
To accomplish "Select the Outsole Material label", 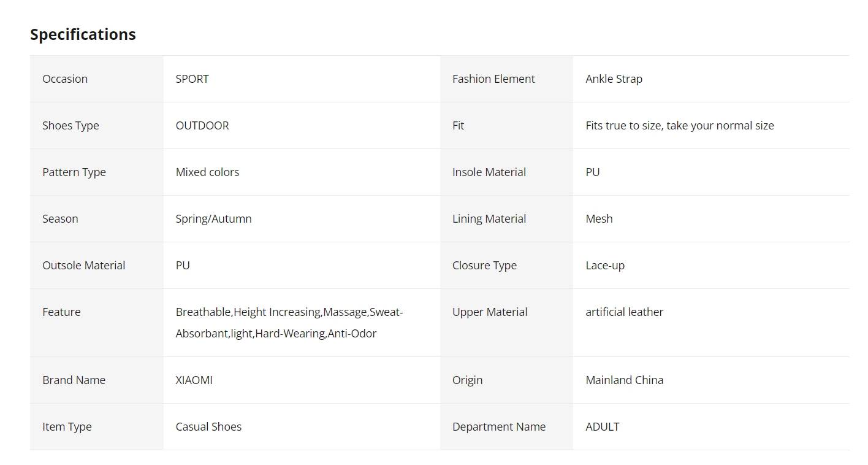I will 83,266.
